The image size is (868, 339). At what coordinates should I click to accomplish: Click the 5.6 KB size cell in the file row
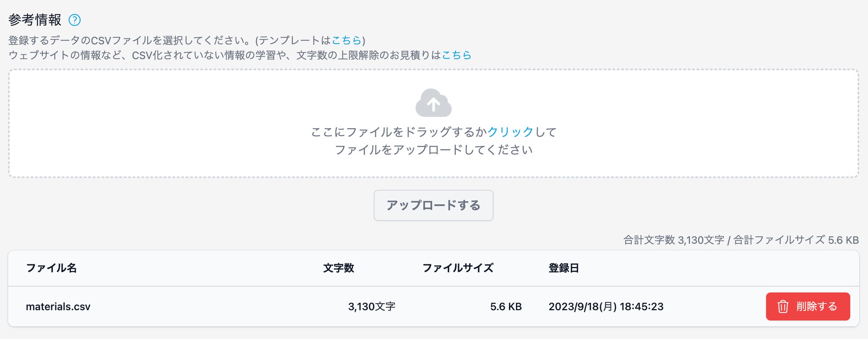pyautogui.click(x=506, y=307)
